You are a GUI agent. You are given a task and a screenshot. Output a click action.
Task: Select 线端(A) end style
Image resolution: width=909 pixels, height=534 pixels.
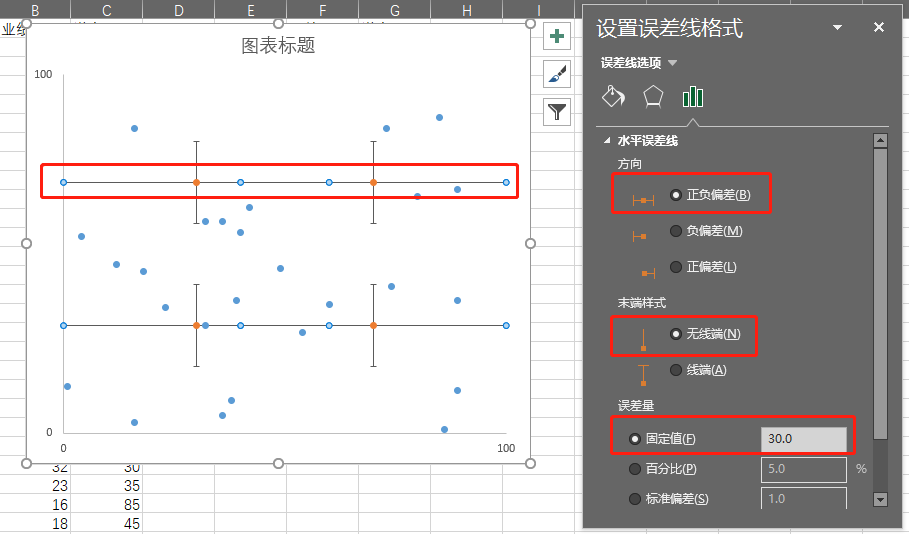coord(698,370)
